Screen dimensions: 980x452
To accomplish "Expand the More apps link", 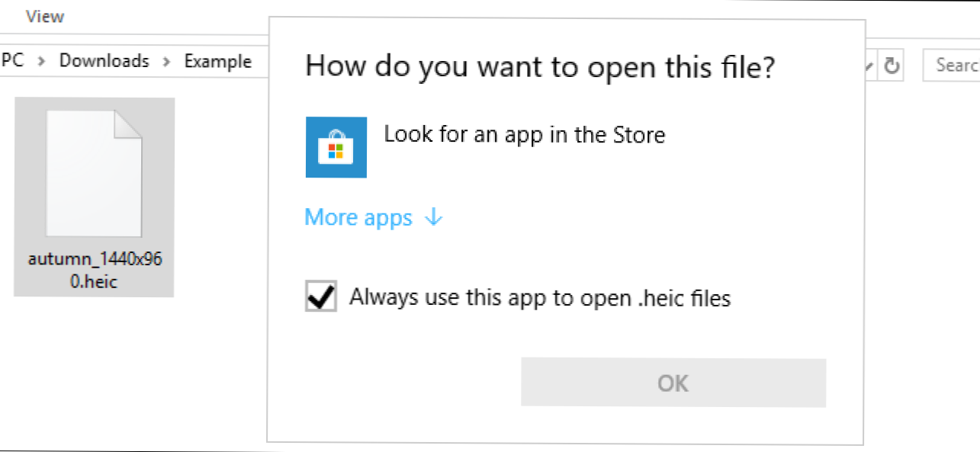I will click(358, 217).
